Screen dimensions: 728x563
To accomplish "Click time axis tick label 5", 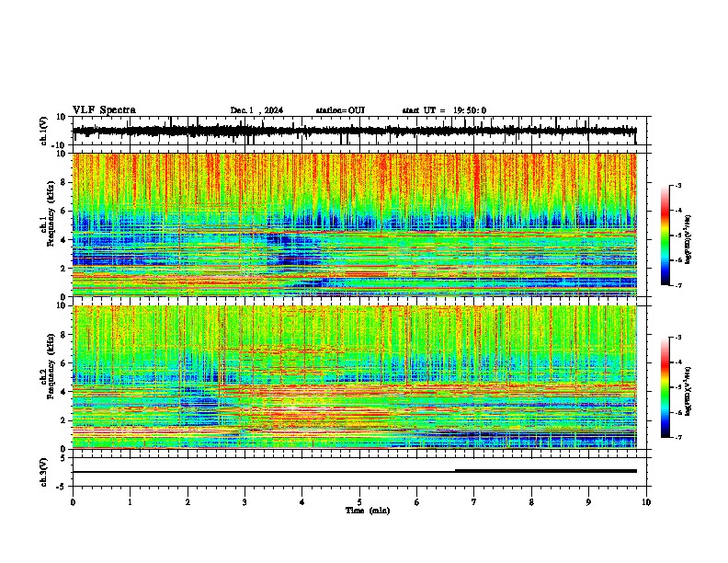I will tap(359, 502).
